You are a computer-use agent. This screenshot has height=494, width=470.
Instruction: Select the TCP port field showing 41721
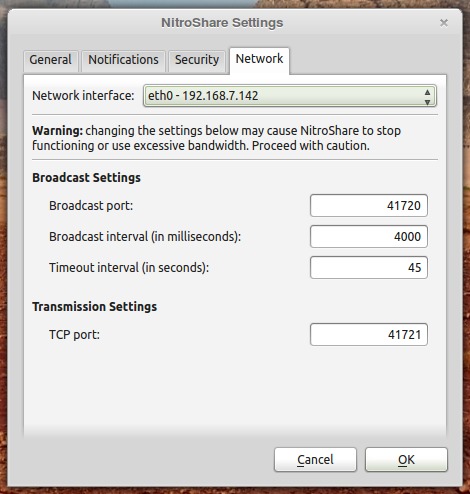[x=369, y=334]
